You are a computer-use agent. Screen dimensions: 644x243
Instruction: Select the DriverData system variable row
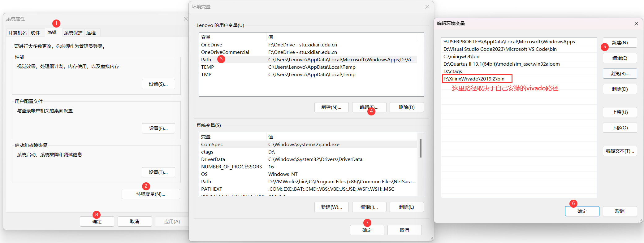tap(308, 159)
